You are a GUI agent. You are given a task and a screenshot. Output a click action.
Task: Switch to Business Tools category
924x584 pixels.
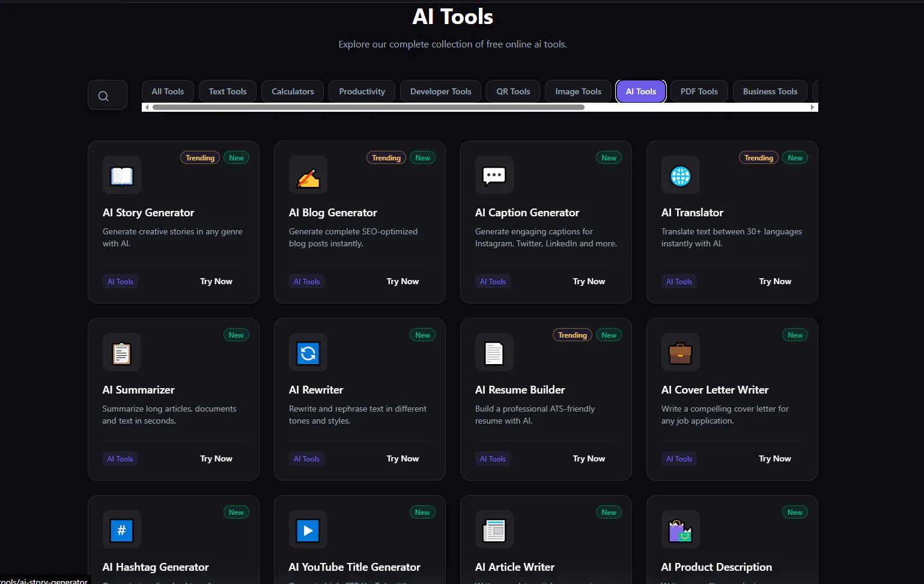770,91
